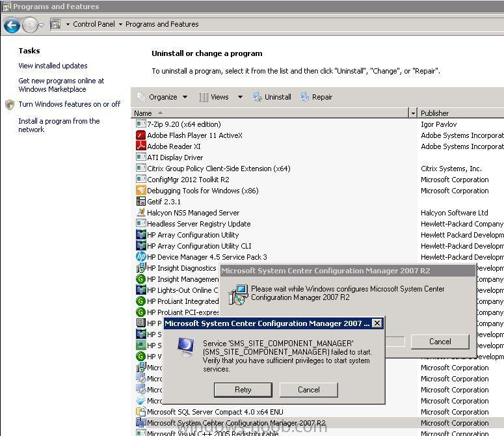Image resolution: width=504 pixels, height=436 pixels.
Task: Click the shield icon beside Turn Windows features
Action: [x=10, y=104]
